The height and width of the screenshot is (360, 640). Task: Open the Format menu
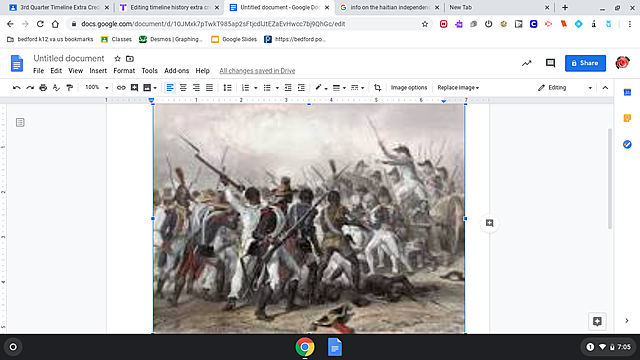[x=124, y=71]
